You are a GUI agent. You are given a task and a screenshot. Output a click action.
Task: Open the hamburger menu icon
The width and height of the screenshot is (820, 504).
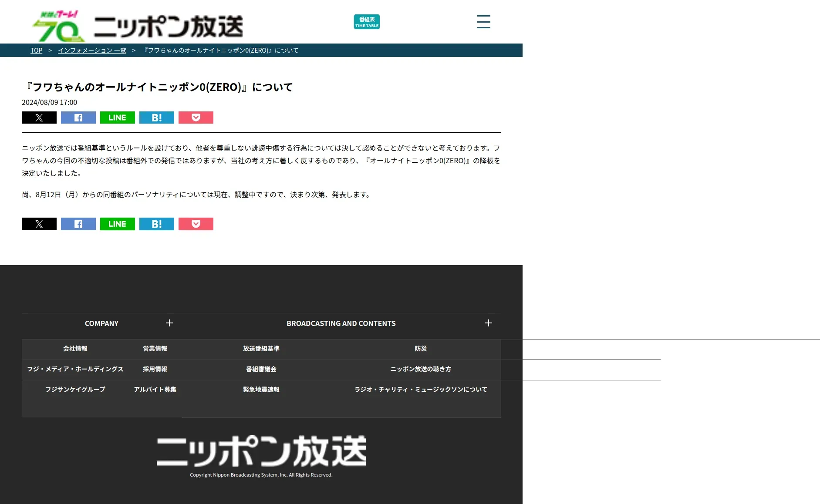pos(483,22)
